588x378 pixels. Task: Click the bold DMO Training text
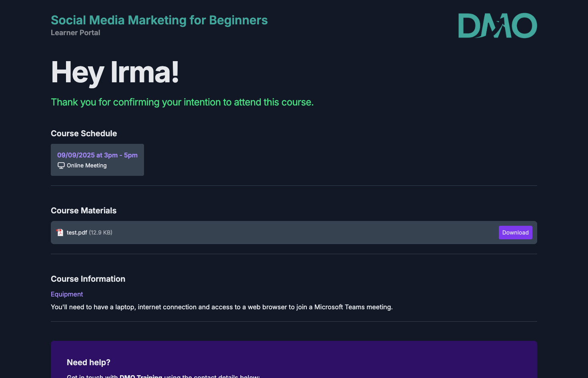[x=141, y=376]
